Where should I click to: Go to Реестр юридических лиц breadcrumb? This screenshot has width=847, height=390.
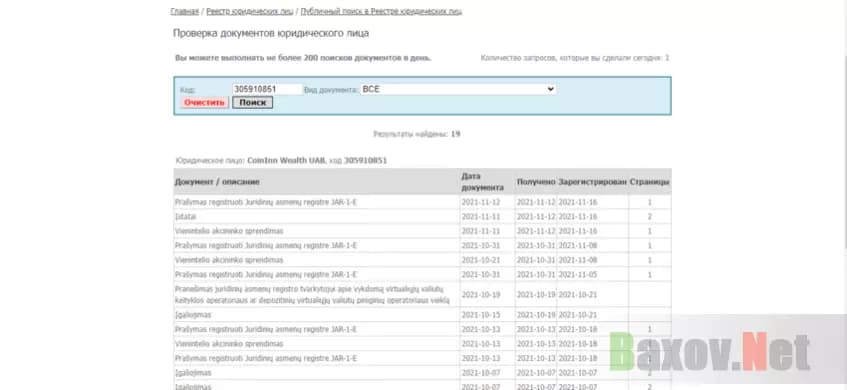pyautogui.click(x=250, y=11)
